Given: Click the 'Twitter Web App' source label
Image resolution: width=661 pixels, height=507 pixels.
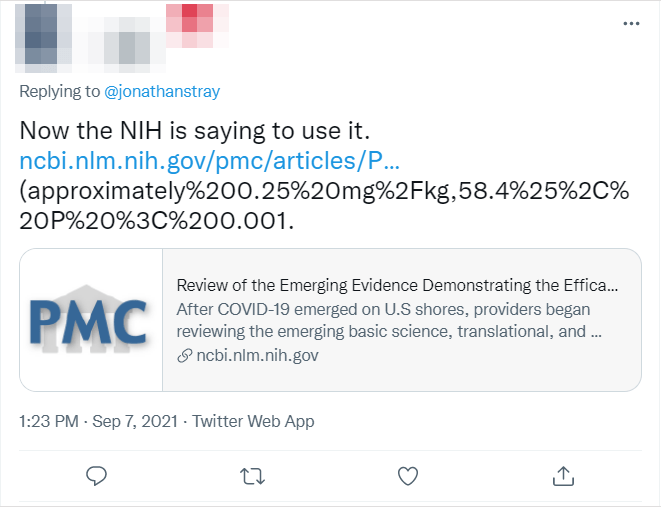Looking at the screenshot, I should 253,421.
